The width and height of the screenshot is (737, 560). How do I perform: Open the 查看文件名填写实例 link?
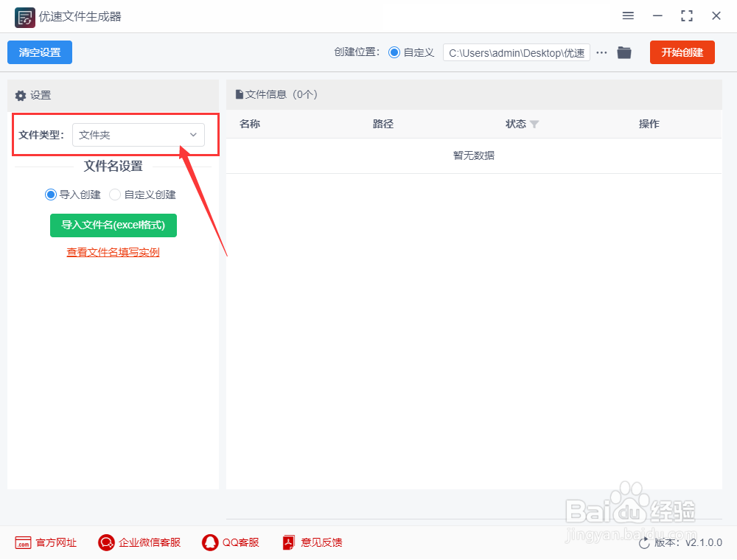113,252
